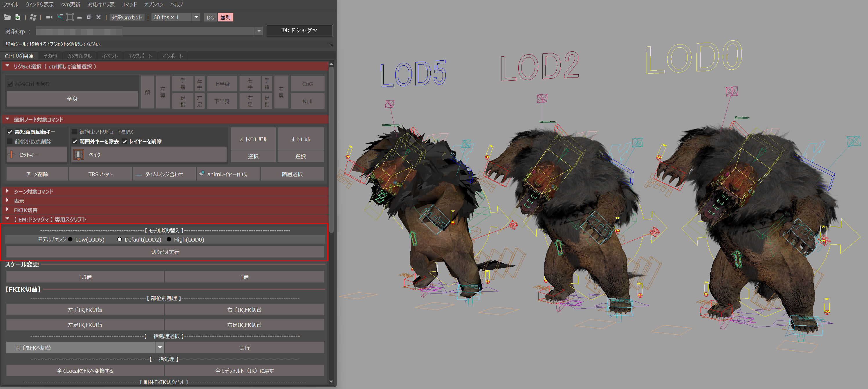Open the svn更新 menu
868x389 pixels.
pyautogui.click(x=71, y=4)
